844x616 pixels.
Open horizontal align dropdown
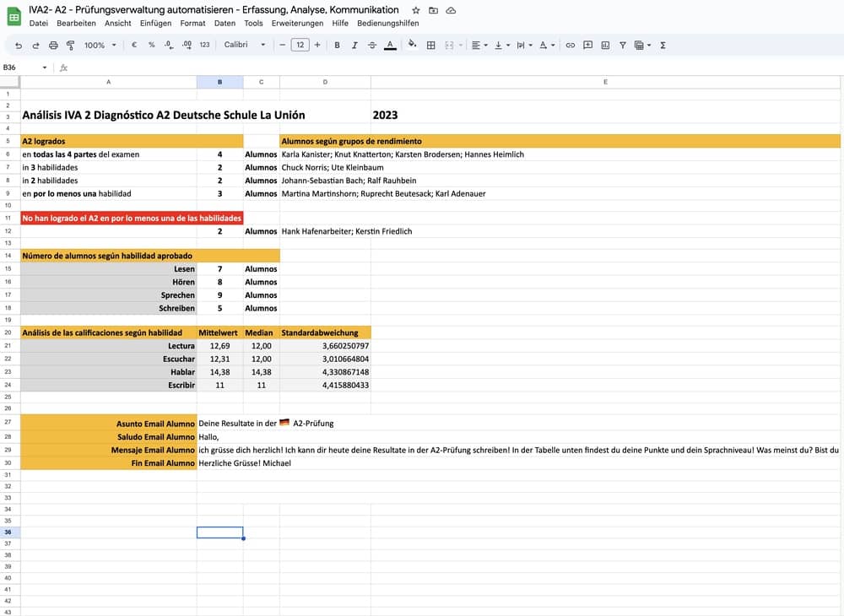click(x=478, y=45)
